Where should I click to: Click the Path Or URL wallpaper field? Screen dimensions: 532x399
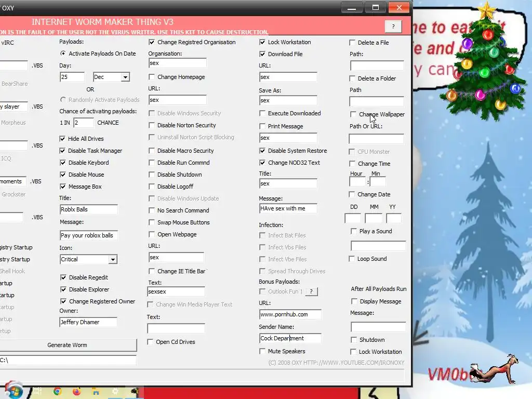(x=377, y=138)
